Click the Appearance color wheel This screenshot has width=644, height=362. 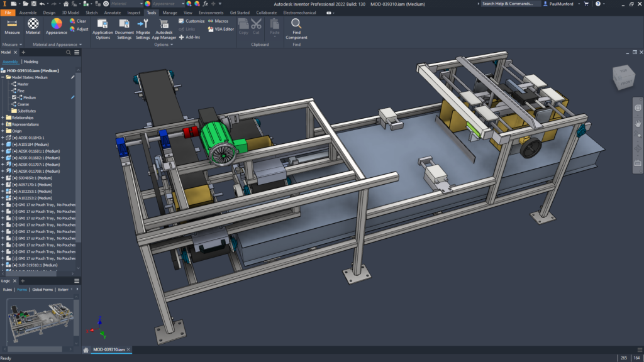click(x=57, y=23)
